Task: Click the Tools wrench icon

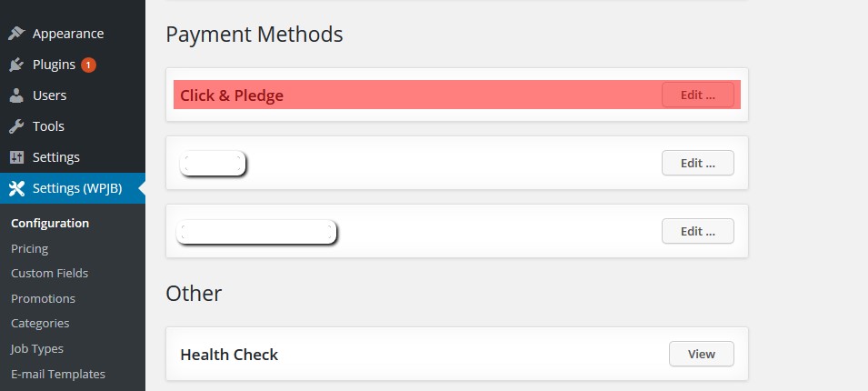Action: 16,126
